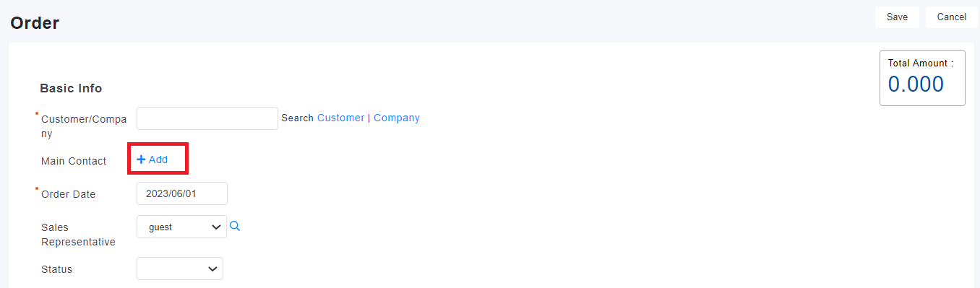Click the plus icon next to Add
The width and height of the screenshot is (980, 288).
pyautogui.click(x=141, y=160)
